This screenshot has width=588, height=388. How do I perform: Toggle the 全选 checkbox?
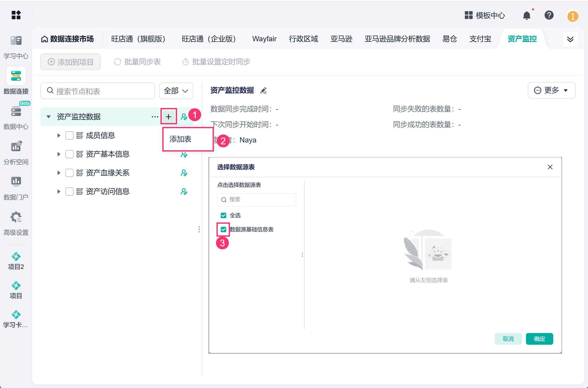click(x=223, y=215)
